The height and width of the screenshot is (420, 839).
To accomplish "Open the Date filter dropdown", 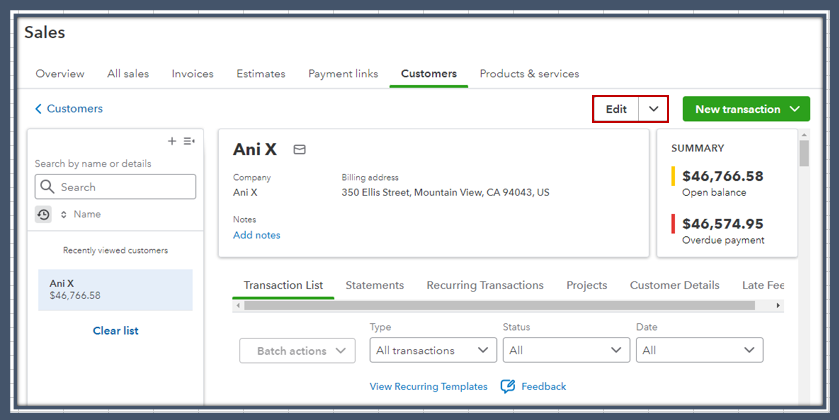I will click(699, 350).
